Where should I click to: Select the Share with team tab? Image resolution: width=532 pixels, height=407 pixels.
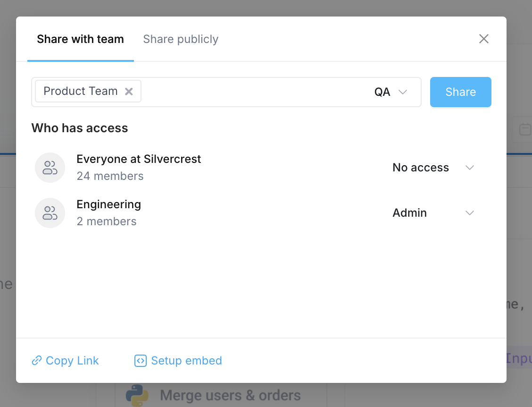[x=80, y=39]
